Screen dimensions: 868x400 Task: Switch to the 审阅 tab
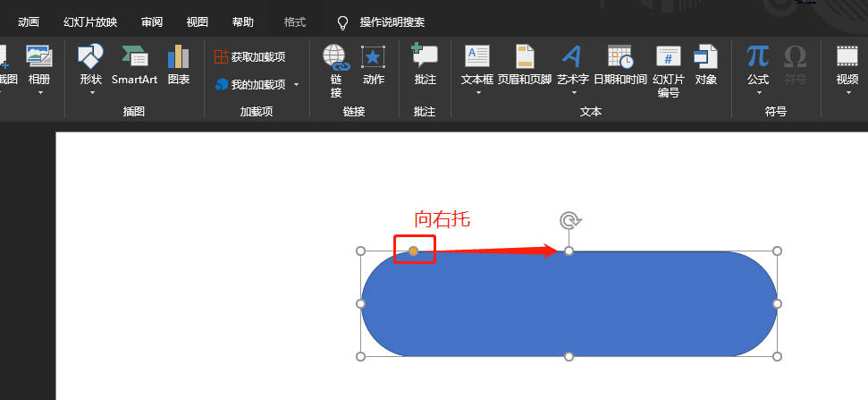coord(152,22)
